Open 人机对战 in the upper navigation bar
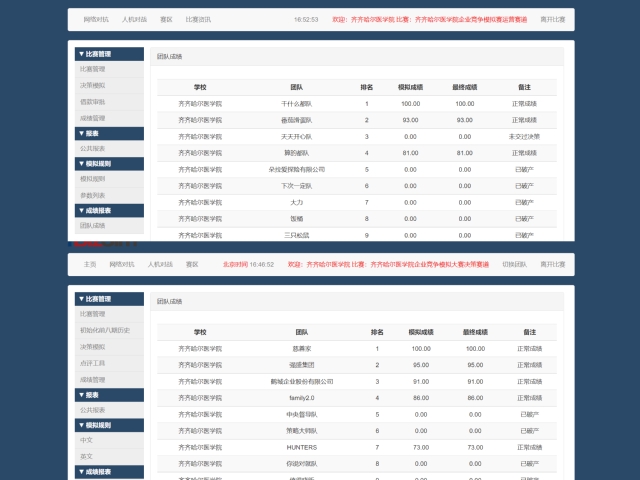640x480 pixels. click(x=134, y=19)
